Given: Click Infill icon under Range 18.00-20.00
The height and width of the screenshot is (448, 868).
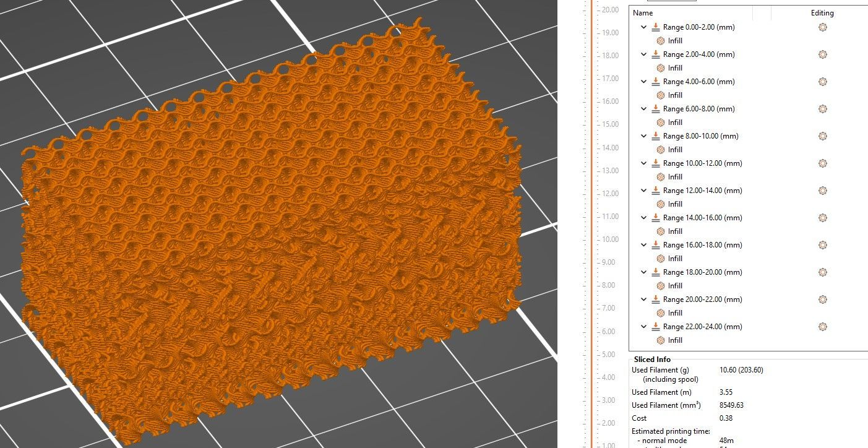Looking at the screenshot, I should pyautogui.click(x=661, y=286).
